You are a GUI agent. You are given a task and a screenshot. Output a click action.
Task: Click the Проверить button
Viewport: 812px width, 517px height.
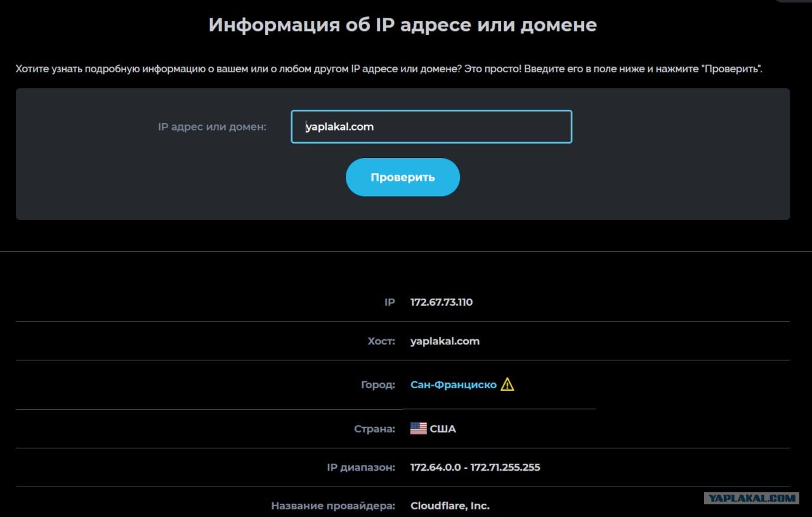tap(403, 177)
